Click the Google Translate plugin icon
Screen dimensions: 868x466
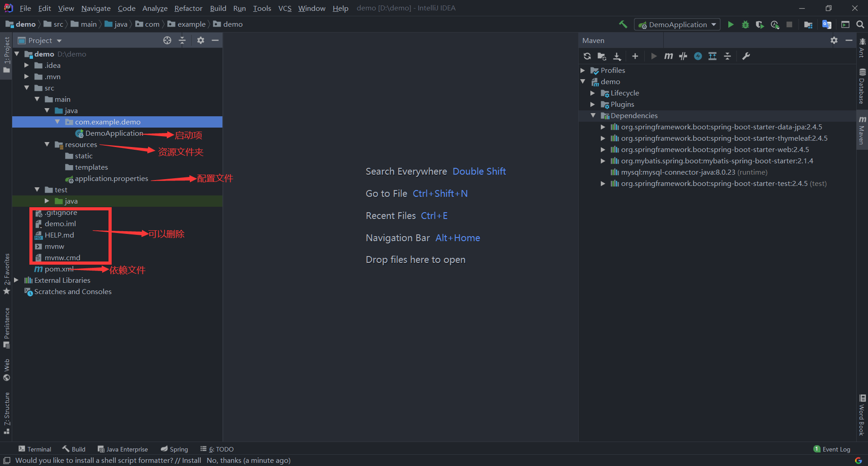click(x=827, y=24)
